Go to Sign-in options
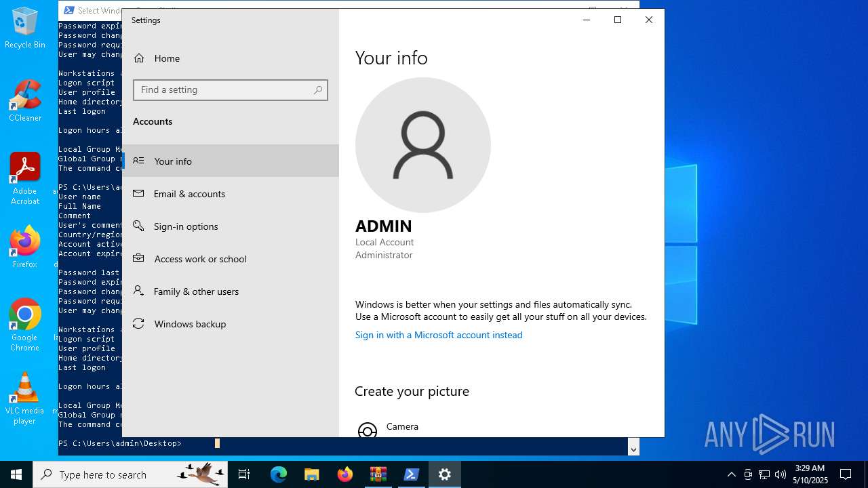Image resolution: width=868 pixels, height=488 pixels. click(x=231, y=226)
